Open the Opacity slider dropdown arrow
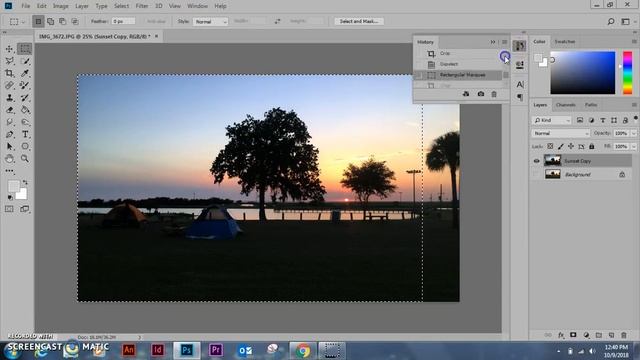The image size is (640, 360). click(633, 133)
